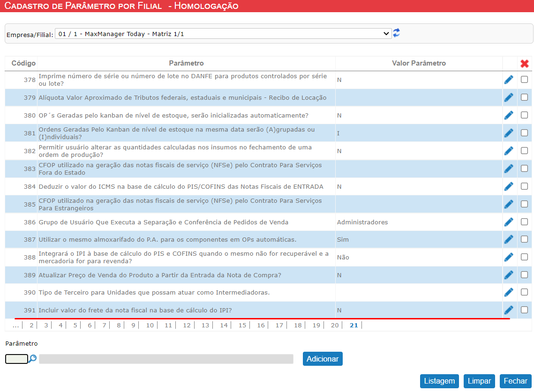Click the value Não on row 388

pos(343,257)
